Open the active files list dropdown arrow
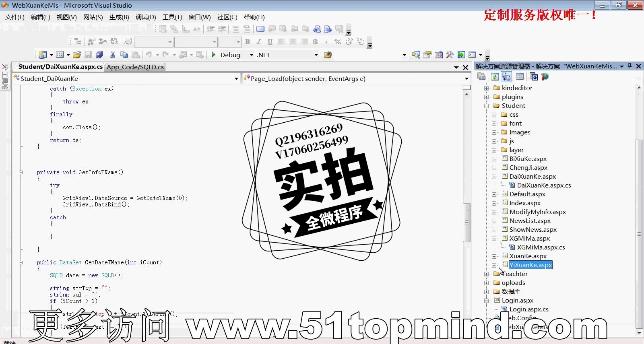 [x=456, y=68]
